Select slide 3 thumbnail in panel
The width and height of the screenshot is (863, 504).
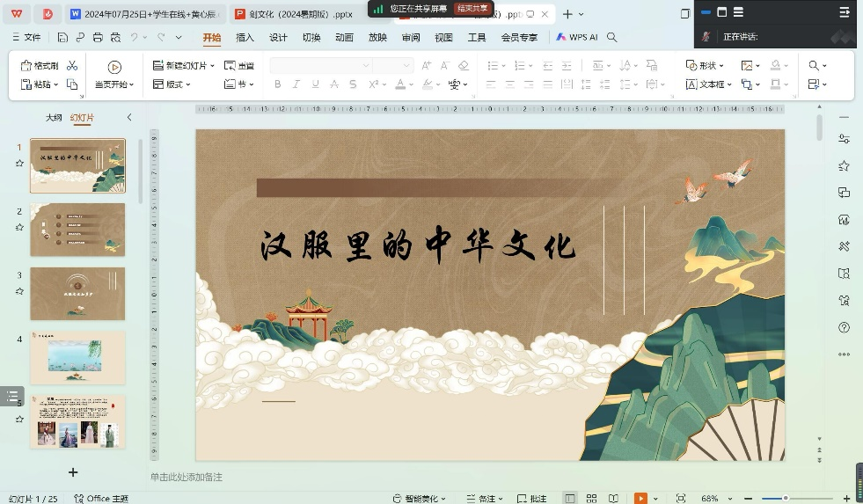click(x=77, y=294)
